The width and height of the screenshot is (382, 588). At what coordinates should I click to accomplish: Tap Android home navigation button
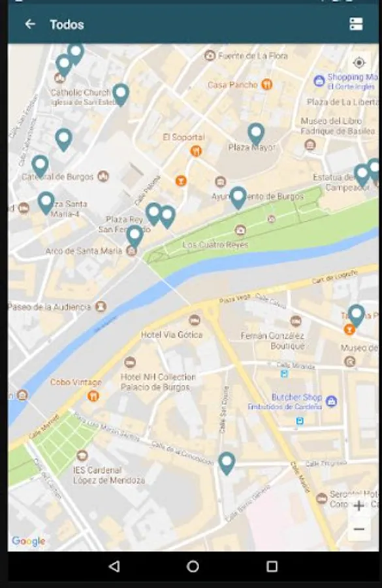coord(193,566)
